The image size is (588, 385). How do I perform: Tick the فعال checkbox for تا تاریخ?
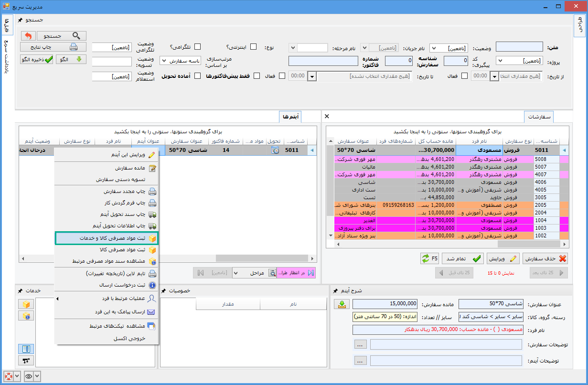(x=282, y=76)
